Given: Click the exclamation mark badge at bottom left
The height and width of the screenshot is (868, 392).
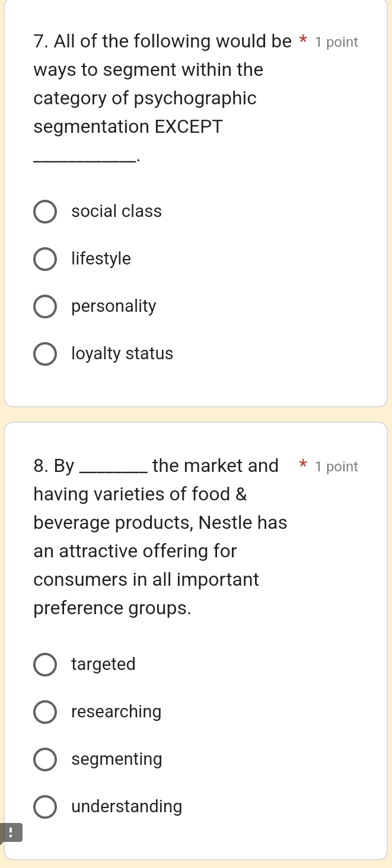Looking at the screenshot, I should click(11, 832).
